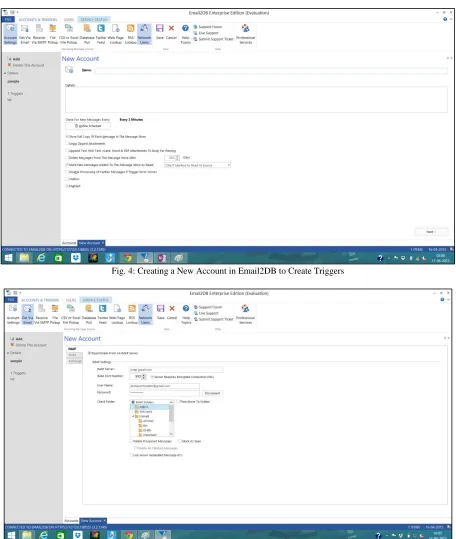
Task: Toggle Mark New Messages As Read checkbox
Action: pos(67,165)
